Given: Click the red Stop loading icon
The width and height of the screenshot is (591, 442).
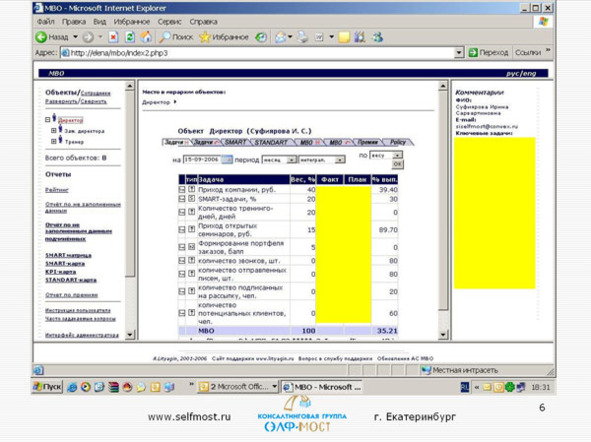Looking at the screenshot, I should (113, 37).
